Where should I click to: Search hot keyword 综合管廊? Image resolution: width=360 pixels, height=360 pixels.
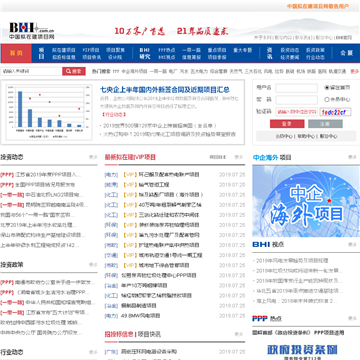[x=219, y=71]
